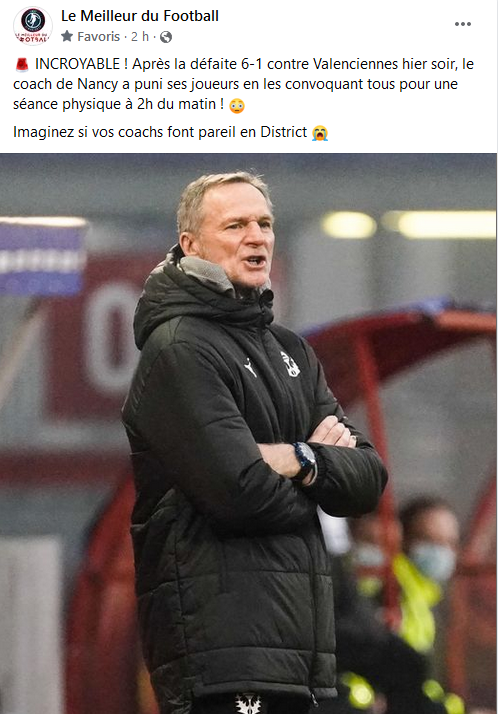This screenshot has height=714, width=498.
Task: Click the coach's blue wristwatch in the photo
Action: [305, 461]
